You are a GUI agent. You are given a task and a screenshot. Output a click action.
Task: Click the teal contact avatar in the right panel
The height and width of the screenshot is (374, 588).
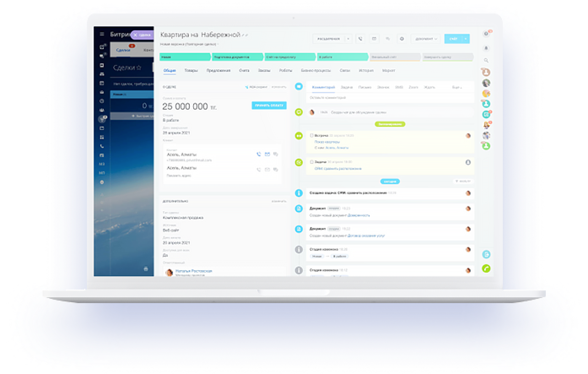click(x=486, y=104)
